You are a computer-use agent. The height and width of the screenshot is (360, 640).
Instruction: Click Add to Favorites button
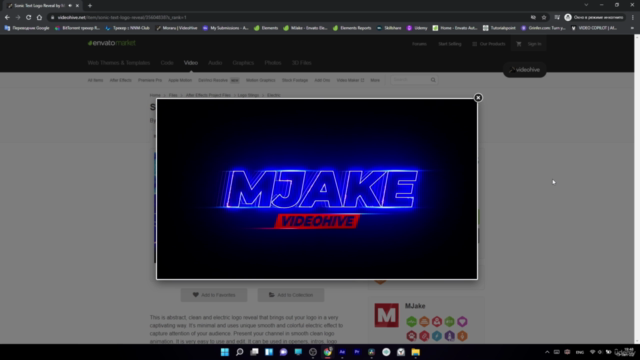[x=214, y=295]
